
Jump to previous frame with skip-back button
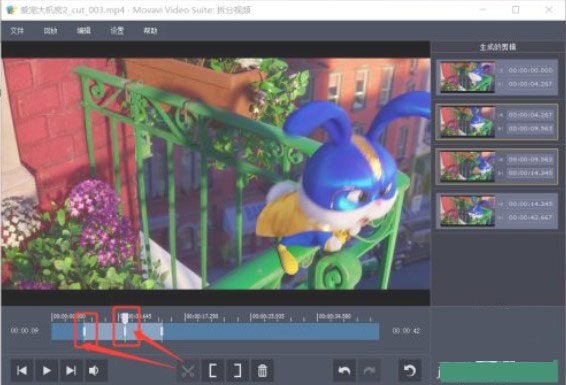[22, 371]
